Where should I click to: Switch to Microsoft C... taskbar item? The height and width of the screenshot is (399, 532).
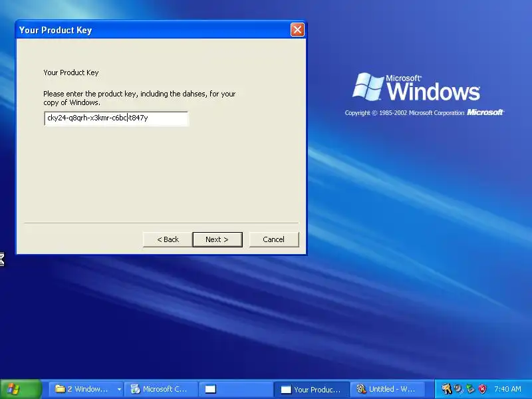point(160,389)
